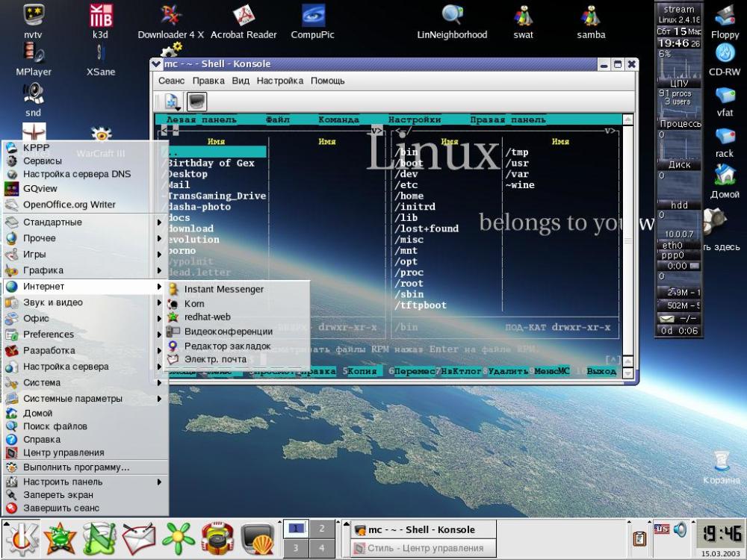Click the Shell monitor icon in Konsole toolbar
The image size is (747, 560).
[196, 102]
